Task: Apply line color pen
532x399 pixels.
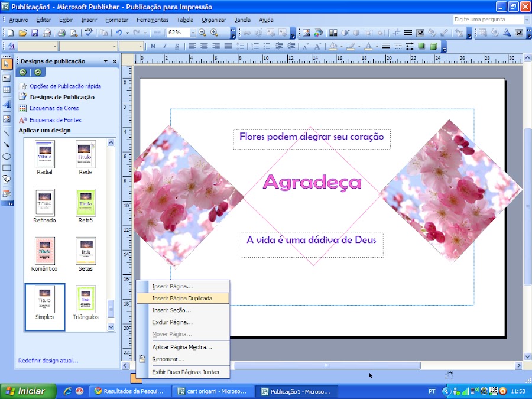Action: [x=351, y=46]
